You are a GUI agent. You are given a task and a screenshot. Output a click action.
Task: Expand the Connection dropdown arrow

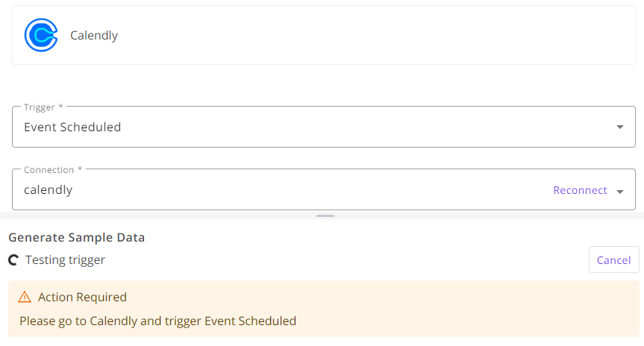click(x=620, y=192)
